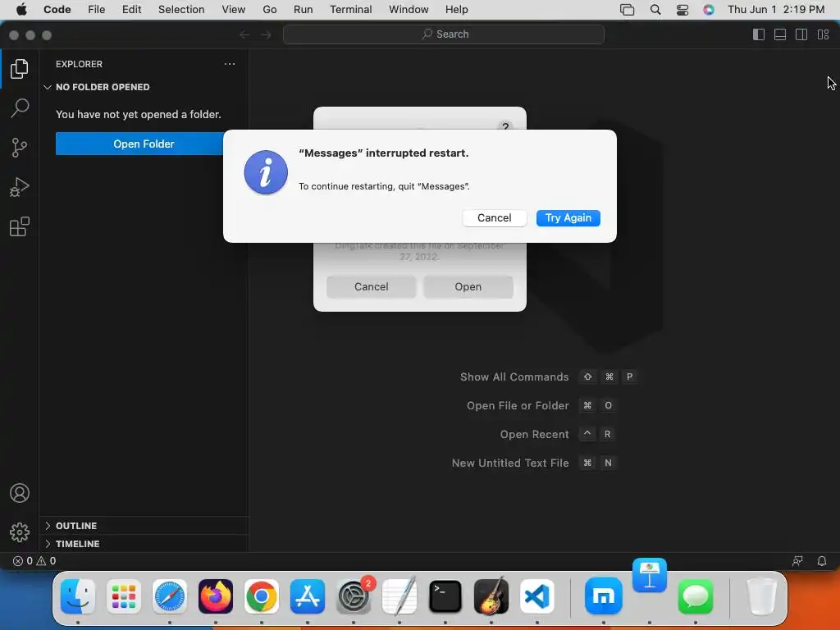Click Cancel in the Messages restart dialog
This screenshot has width=840, height=630.
pos(494,218)
